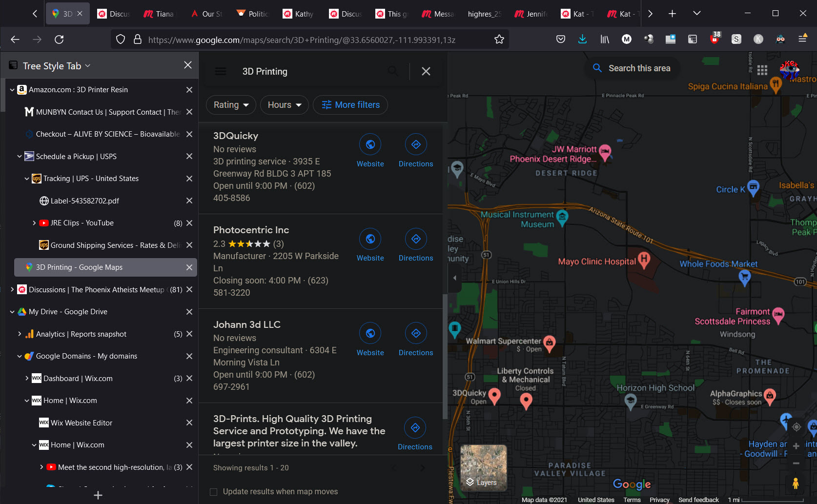Switch to the Politic tab
This screenshot has height=504, width=817.
[x=252, y=14]
